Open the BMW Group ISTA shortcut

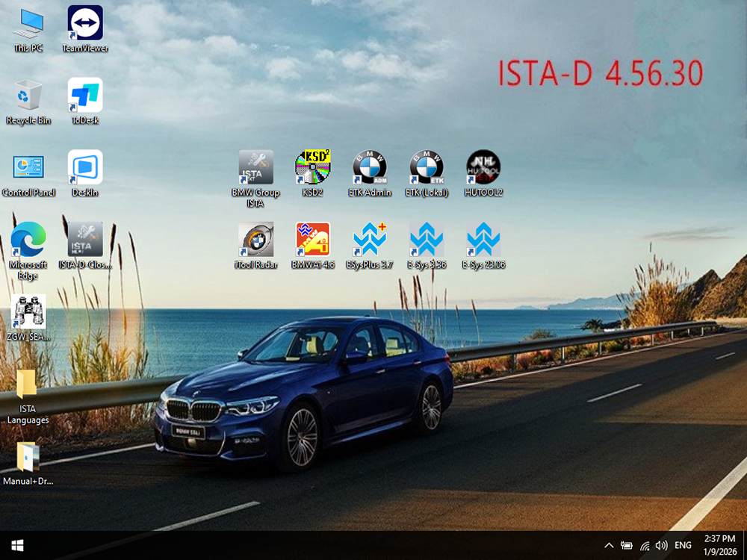click(x=255, y=168)
